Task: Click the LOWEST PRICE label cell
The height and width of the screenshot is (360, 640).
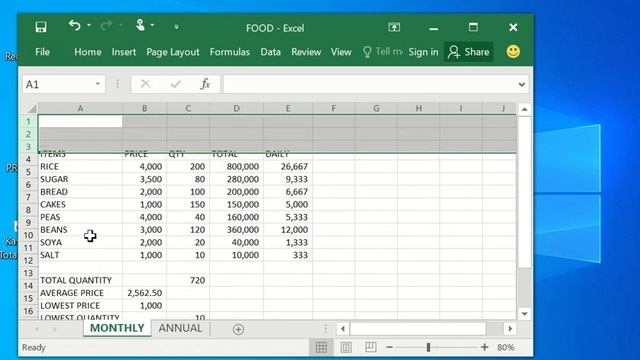Action: (x=80, y=306)
